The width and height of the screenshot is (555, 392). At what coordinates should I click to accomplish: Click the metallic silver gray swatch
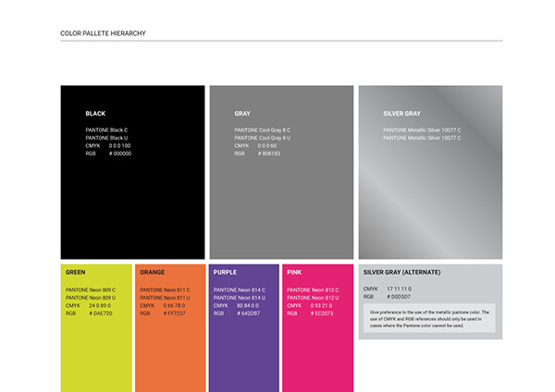[x=430, y=172]
